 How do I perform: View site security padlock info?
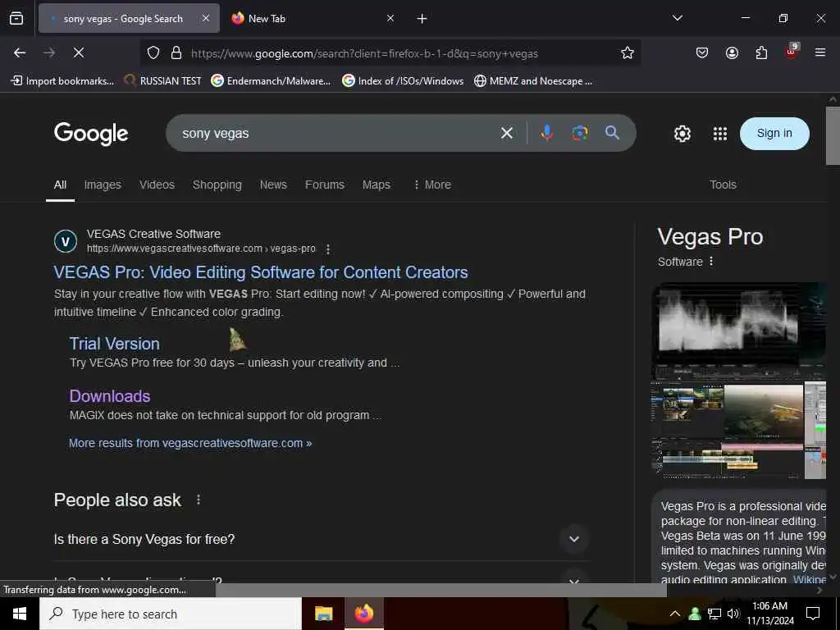click(x=176, y=52)
